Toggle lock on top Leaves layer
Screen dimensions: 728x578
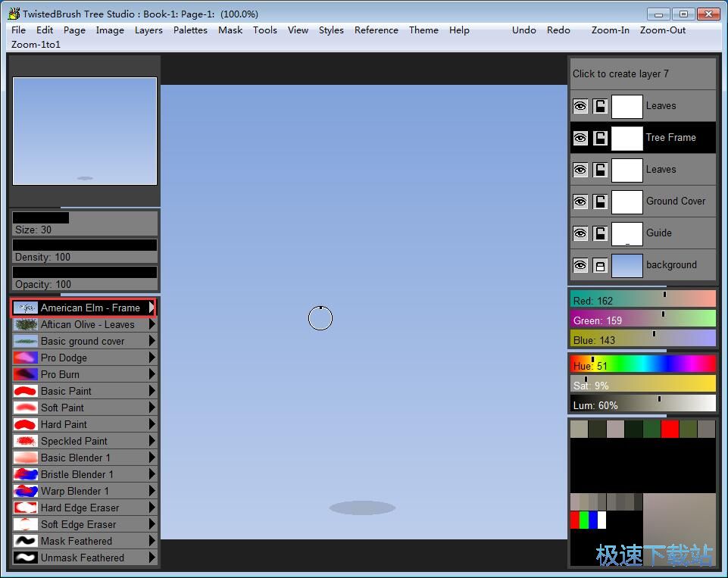600,106
